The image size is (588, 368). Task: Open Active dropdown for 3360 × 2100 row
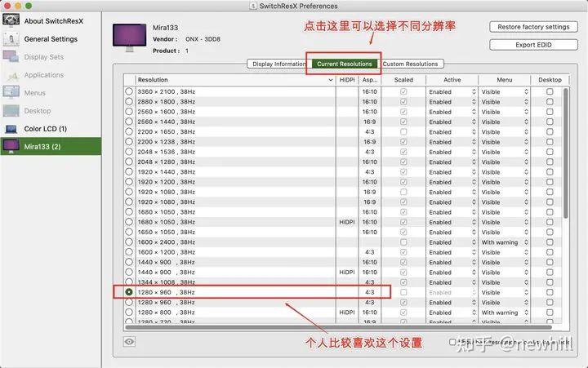point(452,92)
